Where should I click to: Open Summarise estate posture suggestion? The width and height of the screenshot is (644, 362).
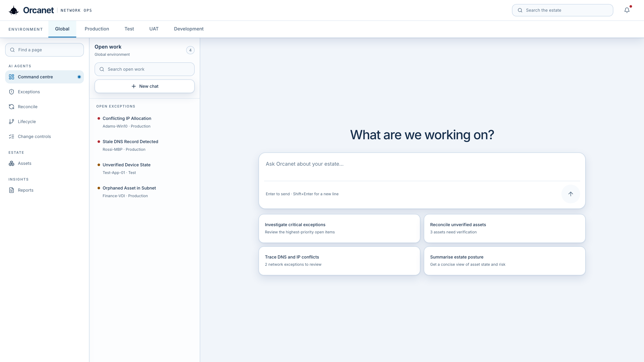click(505, 261)
